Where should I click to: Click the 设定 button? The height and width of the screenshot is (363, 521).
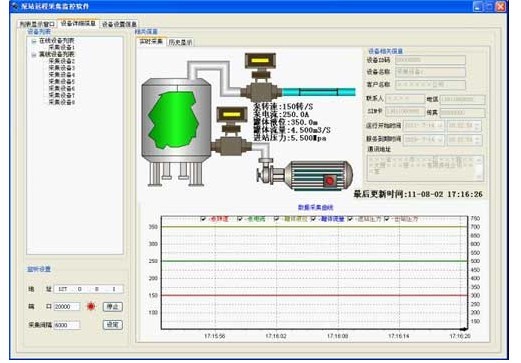tap(113, 325)
